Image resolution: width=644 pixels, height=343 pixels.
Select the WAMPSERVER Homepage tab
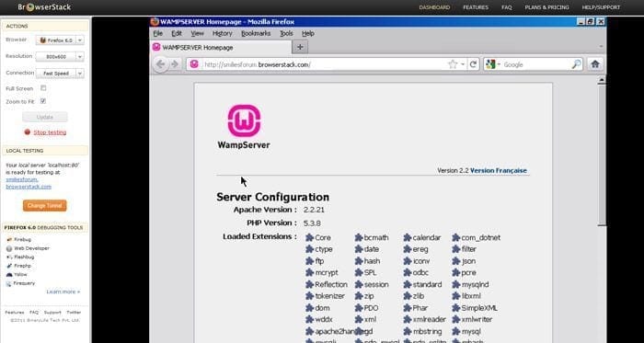pyautogui.click(x=221, y=47)
